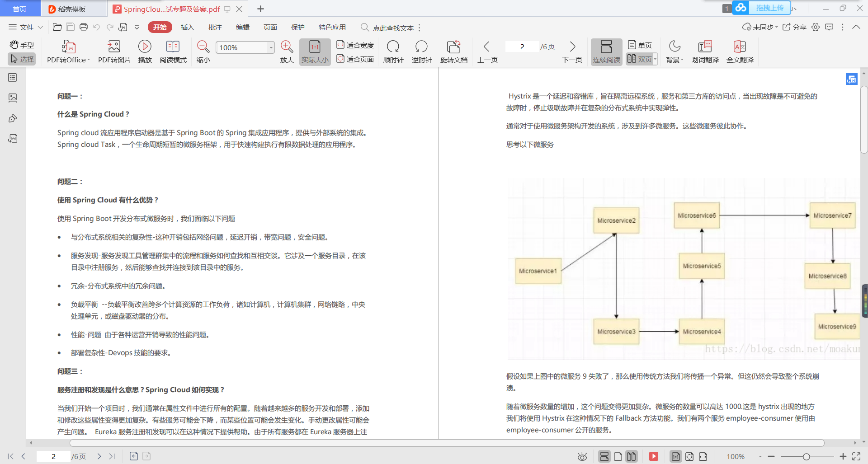
Task: Rotate view clockwise 顺时针
Action: (x=393, y=52)
